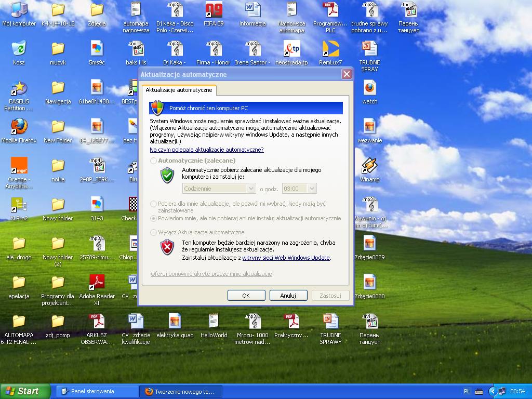The image size is (532, 399).
Task: Open the Codziennie frequency dropdown
Action: coord(219,189)
